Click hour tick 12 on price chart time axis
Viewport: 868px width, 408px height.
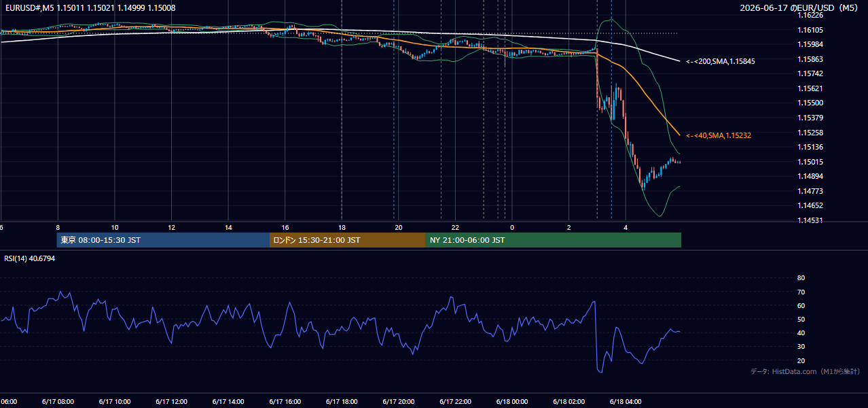pyautogui.click(x=172, y=227)
